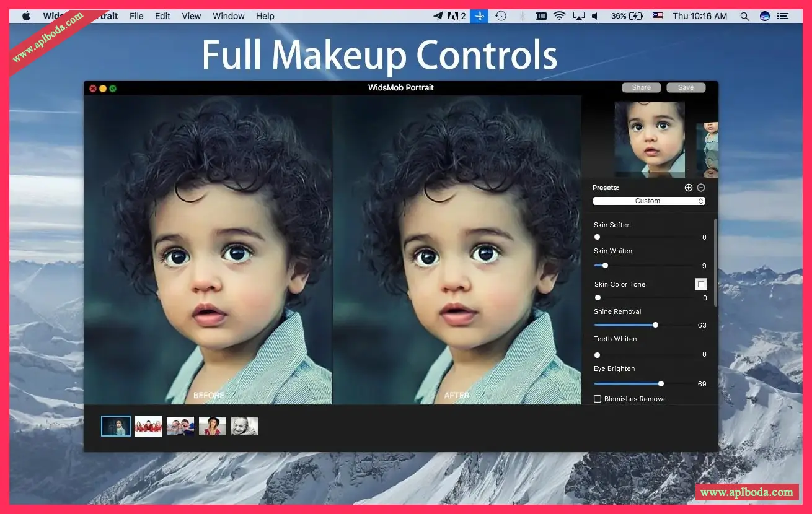
Task: Click the add preset plus icon
Action: click(689, 188)
